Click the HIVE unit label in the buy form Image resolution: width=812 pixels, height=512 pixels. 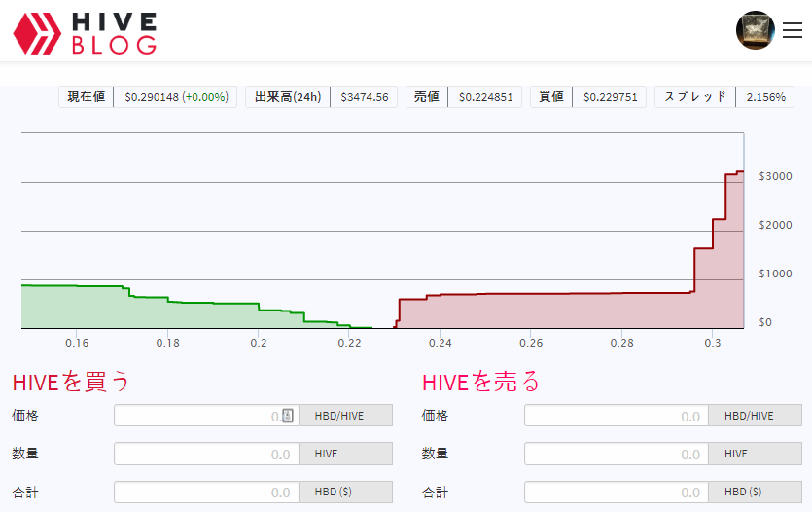coord(326,454)
